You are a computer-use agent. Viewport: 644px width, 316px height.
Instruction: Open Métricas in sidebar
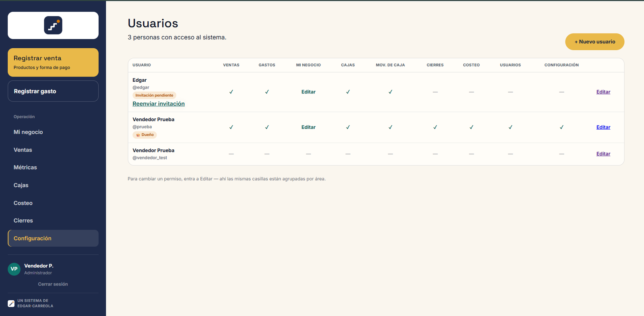point(53,167)
